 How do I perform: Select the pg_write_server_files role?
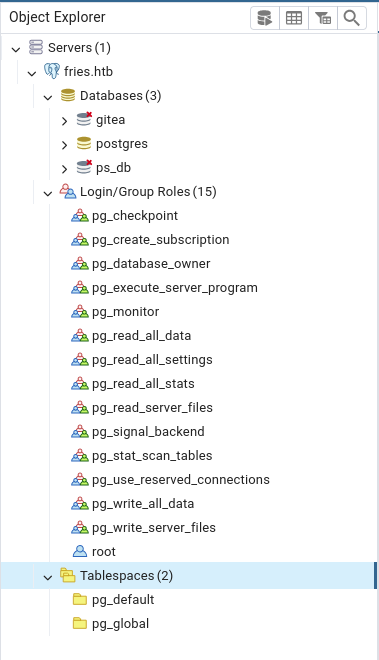[x=154, y=527]
